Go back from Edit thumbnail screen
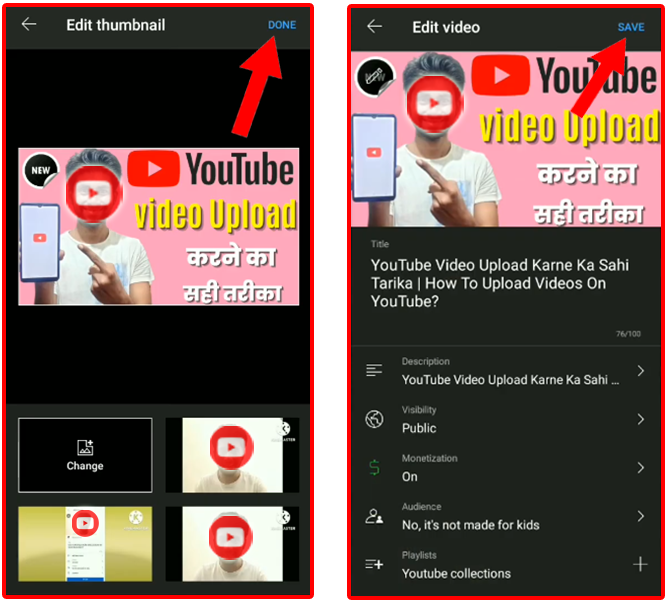This screenshot has width=667, height=601. (x=29, y=24)
